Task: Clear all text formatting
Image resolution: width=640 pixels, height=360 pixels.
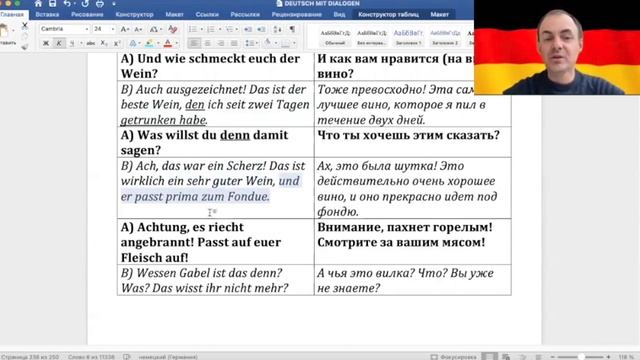Action: 173,29
